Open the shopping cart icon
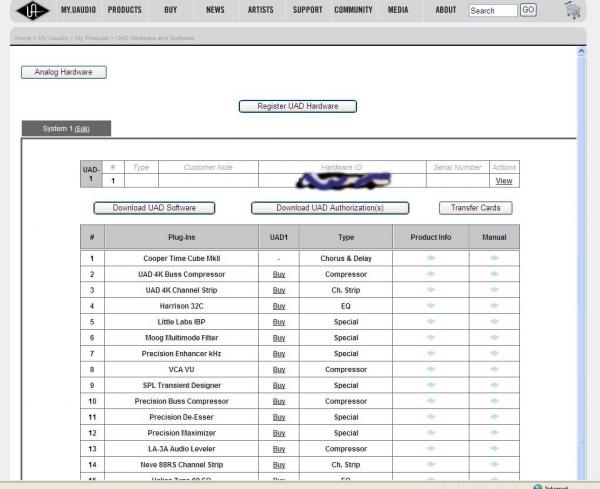 click(572, 10)
